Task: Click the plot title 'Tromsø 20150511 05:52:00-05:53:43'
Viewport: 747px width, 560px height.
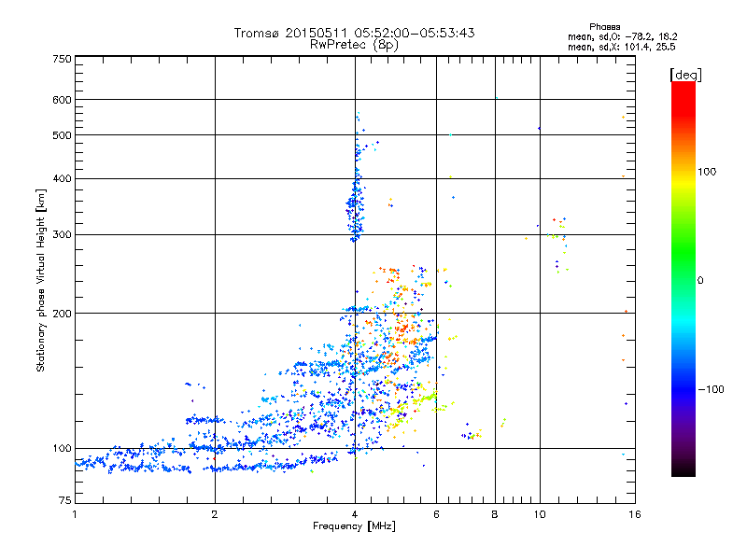Action: pos(354,33)
